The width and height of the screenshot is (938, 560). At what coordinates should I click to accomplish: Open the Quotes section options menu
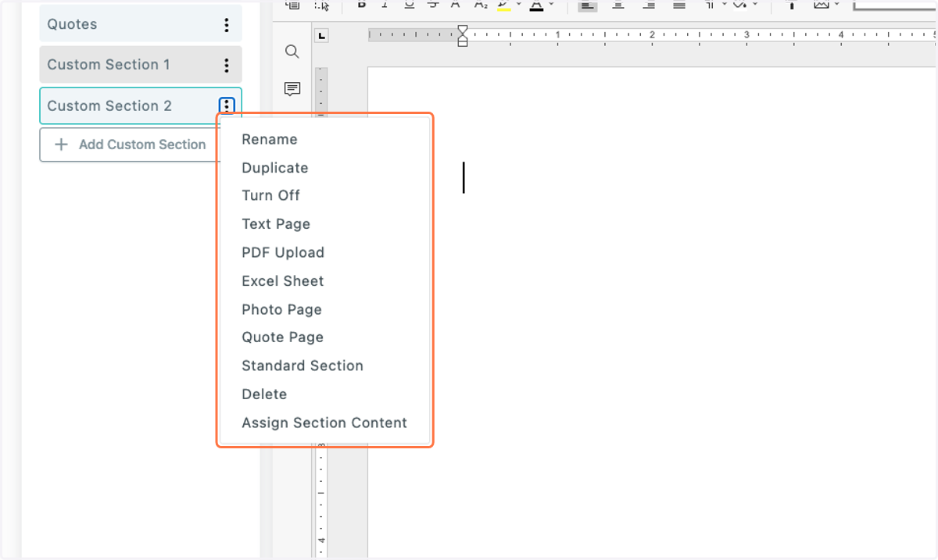[x=227, y=24]
